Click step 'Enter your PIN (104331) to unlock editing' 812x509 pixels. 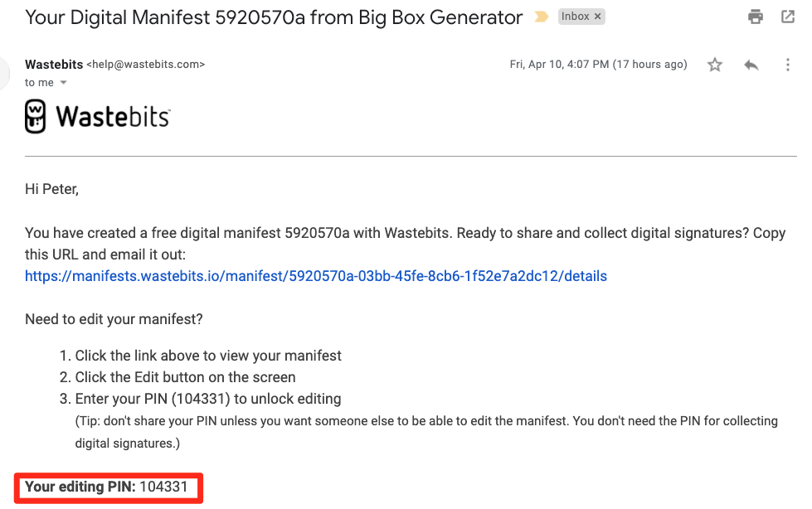click(x=208, y=399)
